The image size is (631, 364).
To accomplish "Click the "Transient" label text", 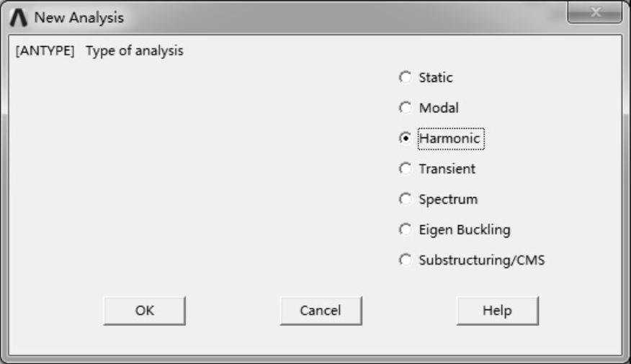I will pyautogui.click(x=447, y=169).
